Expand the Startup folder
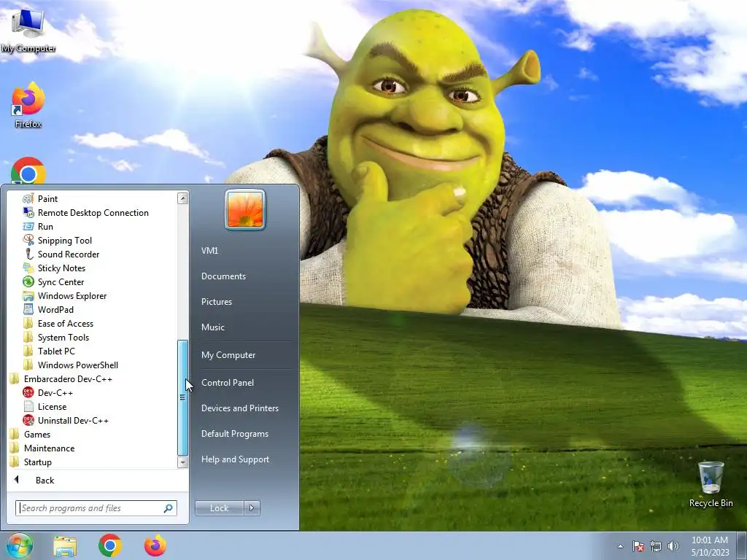This screenshot has width=747, height=560. coord(31,462)
